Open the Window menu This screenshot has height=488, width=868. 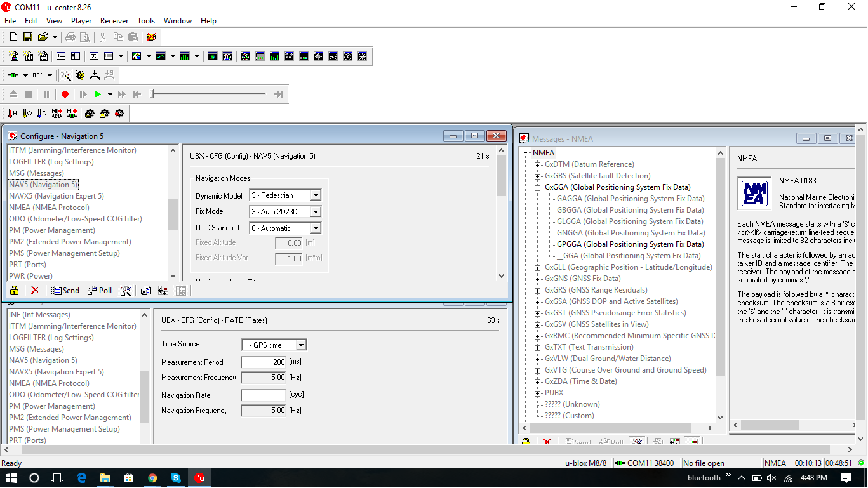(x=178, y=20)
